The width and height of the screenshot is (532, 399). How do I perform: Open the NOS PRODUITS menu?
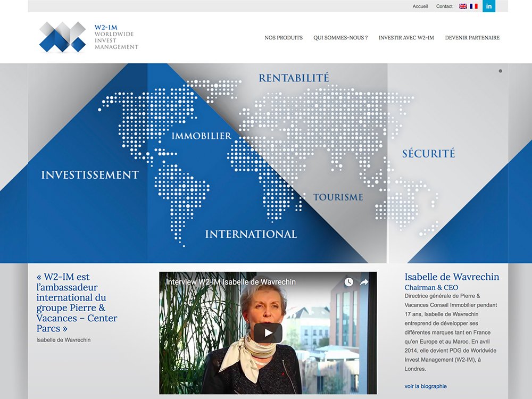pos(284,38)
